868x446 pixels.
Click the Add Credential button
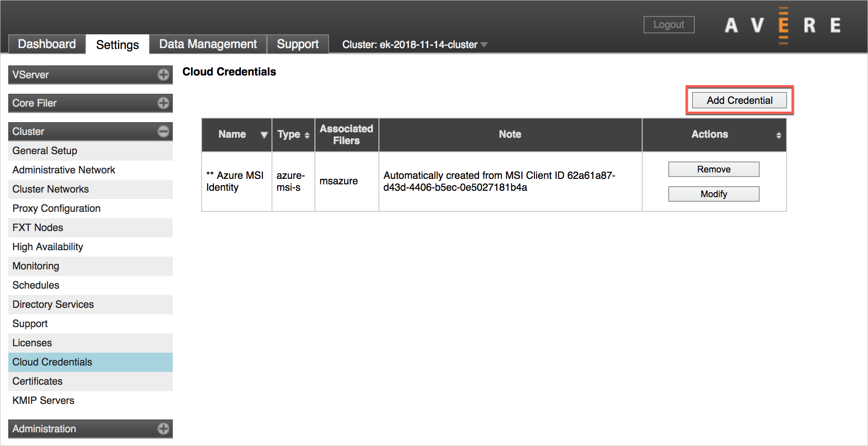[740, 100]
